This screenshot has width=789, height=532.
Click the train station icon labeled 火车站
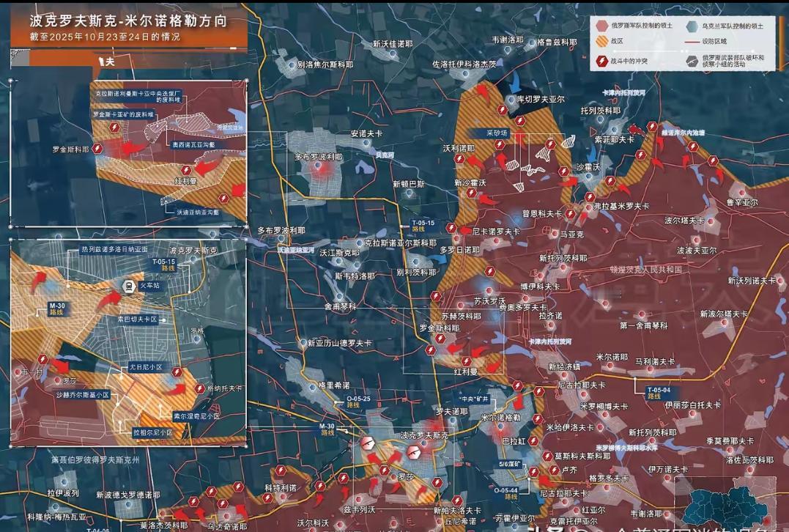(127, 287)
